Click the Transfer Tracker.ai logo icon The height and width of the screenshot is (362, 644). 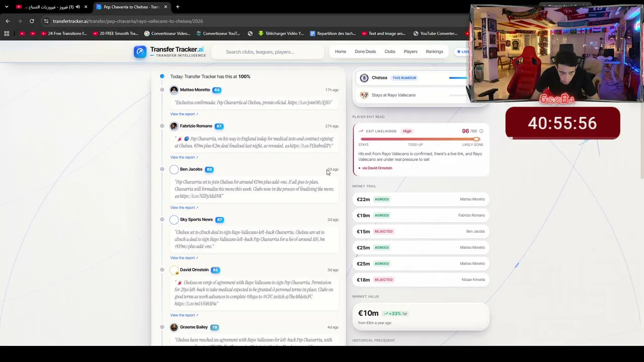click(x=140, y=52)
